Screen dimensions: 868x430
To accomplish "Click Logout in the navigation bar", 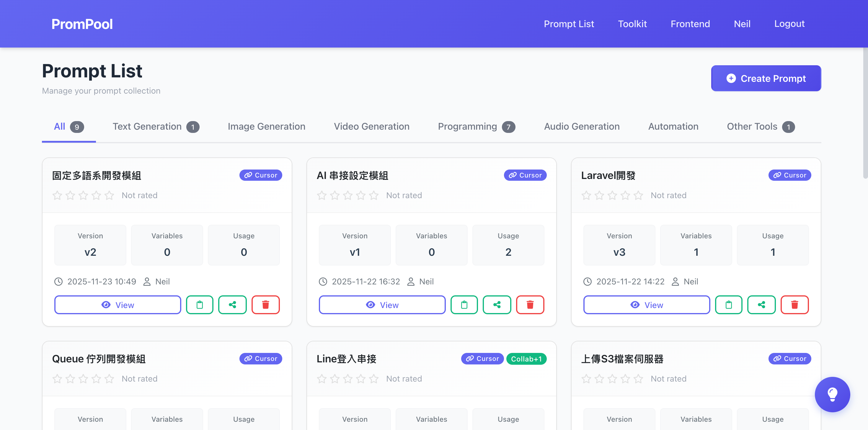I will [789, 24].
